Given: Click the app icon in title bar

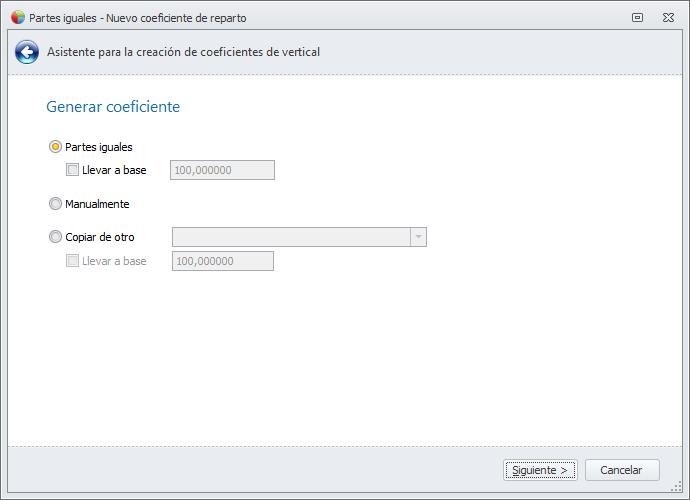Looking at the screenshot, I should pos(17,17).
